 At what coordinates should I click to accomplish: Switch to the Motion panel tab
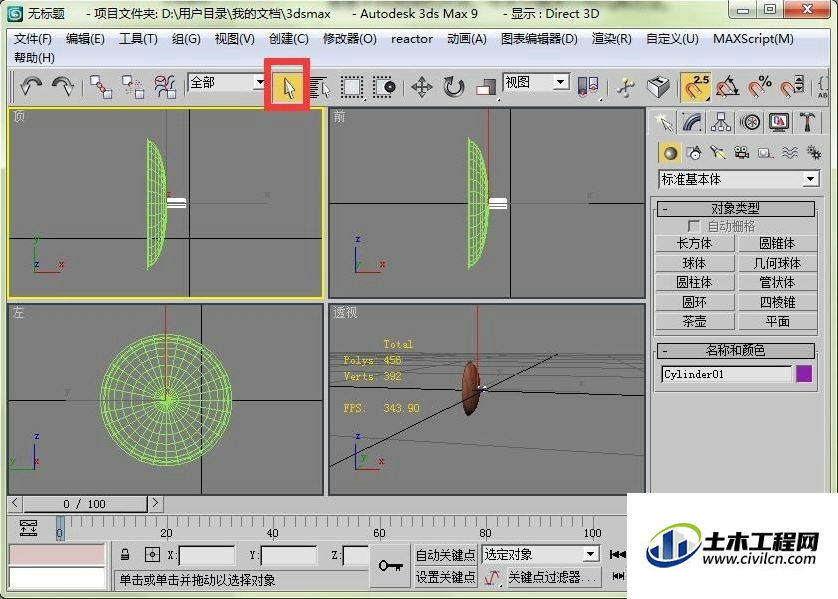pyautogui.click(x=750, y=122)
